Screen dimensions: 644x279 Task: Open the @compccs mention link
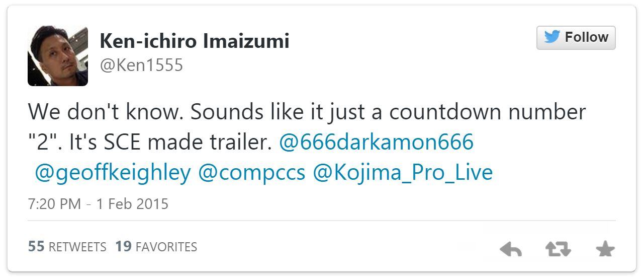[252, 173]
